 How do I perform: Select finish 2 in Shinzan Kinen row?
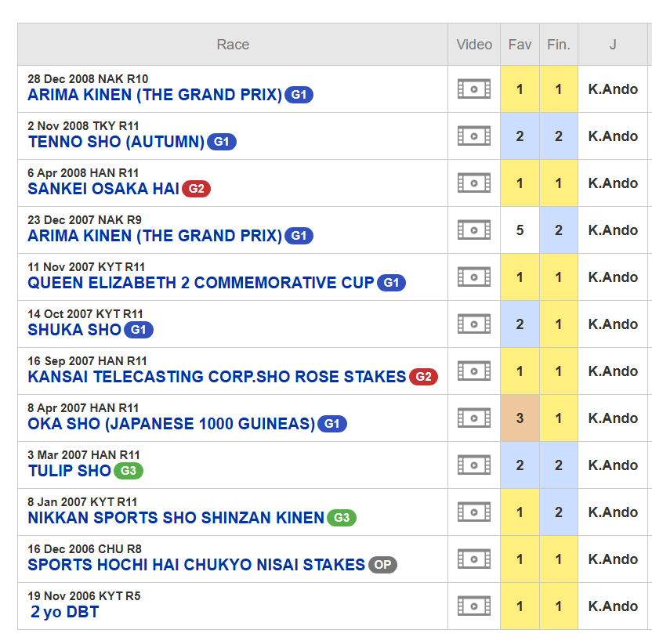point(559,512)
